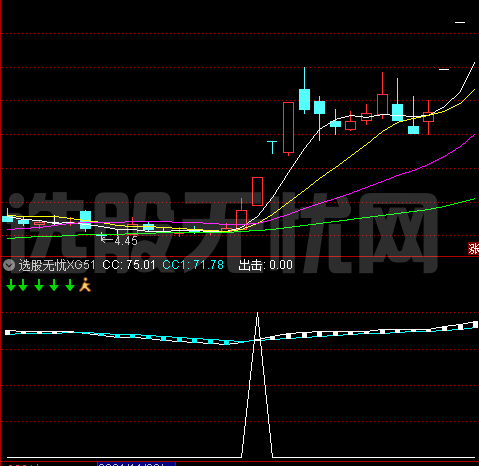Click the peak of the white 出击 spike
This screenshot has width=479, height=466.
point(257,313)
